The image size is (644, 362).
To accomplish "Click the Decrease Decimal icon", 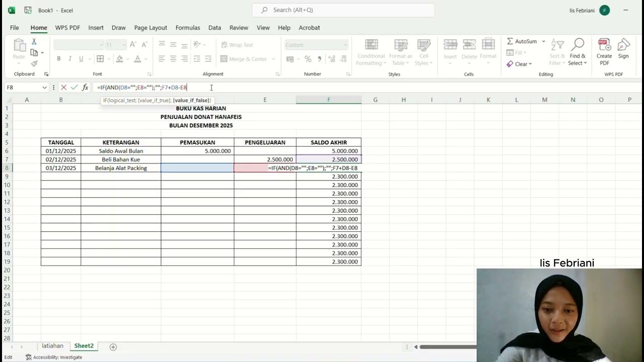I will tap(344, 59).
